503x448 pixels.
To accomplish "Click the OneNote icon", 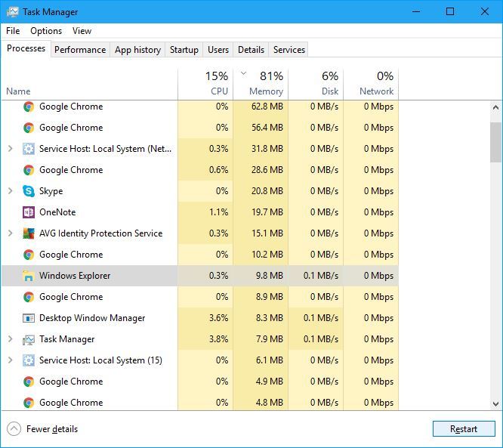I will tap(29, 212).
